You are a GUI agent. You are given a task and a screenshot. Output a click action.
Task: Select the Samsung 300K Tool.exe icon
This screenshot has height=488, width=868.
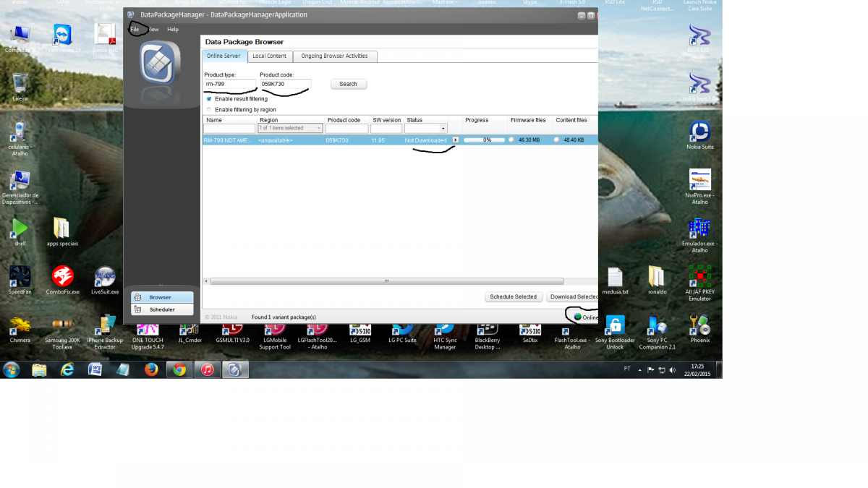click(63, 333)
